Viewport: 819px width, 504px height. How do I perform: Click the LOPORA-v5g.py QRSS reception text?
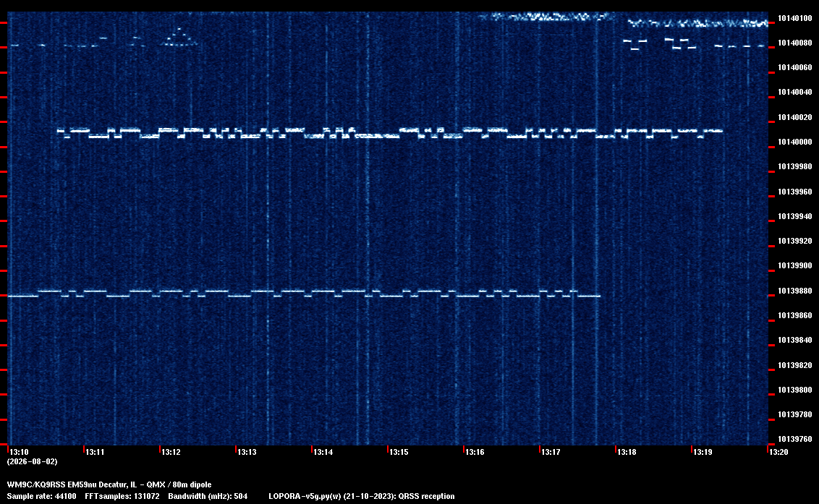[x=362, y=496]
